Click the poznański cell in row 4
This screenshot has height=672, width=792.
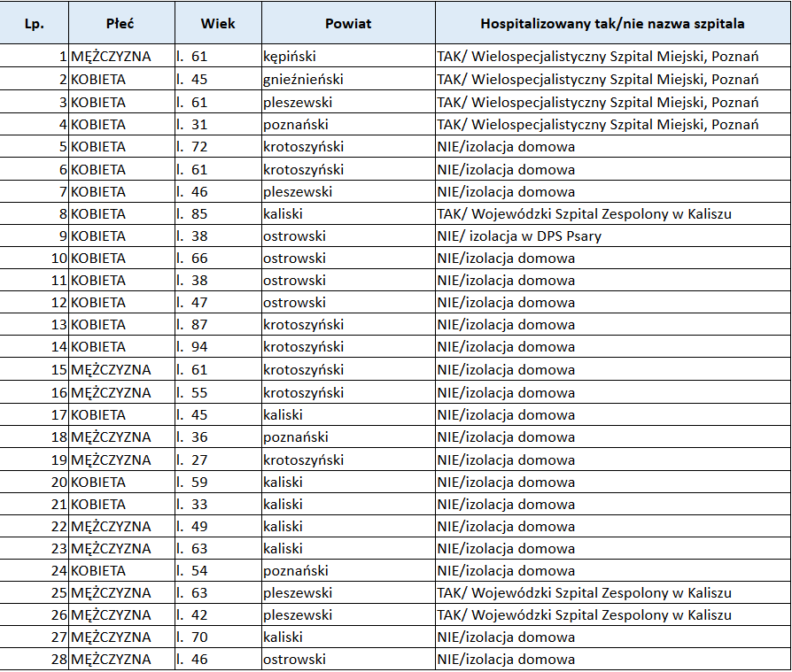click(x=296, y=124)
